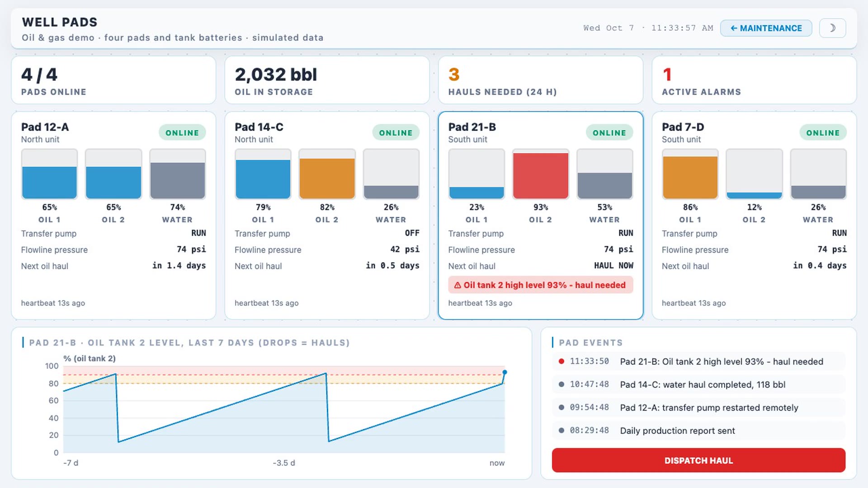Select the Pad 21-B card title
Image resolution: width=868 pixels, height=488 pixels.
pos(472,127)
